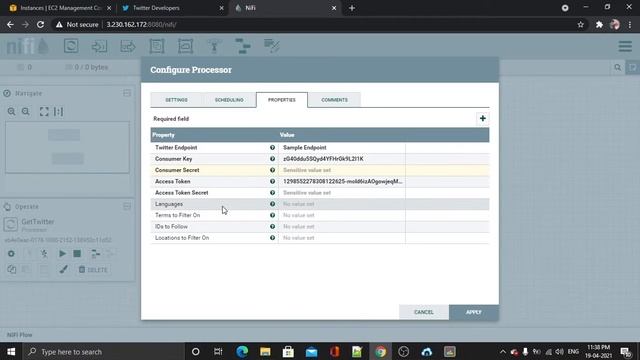Bookmark this page with star icon
640x360 pixels.
[x=580, y=25]
